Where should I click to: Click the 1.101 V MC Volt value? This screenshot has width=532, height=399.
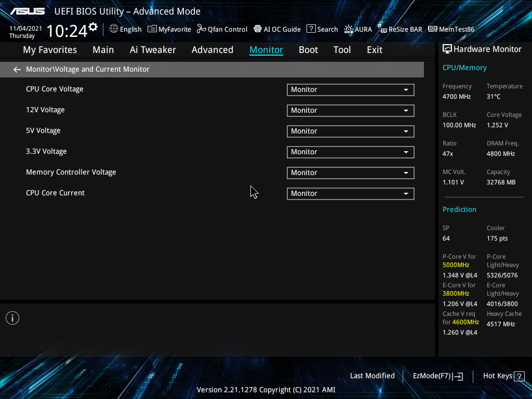[453, 182]
